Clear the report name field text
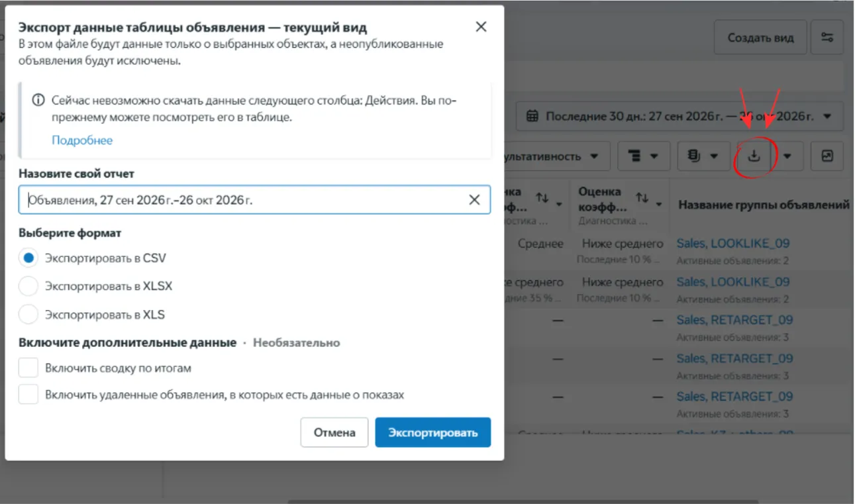Viewport: 855px width, 504px height. coord(474,200)
